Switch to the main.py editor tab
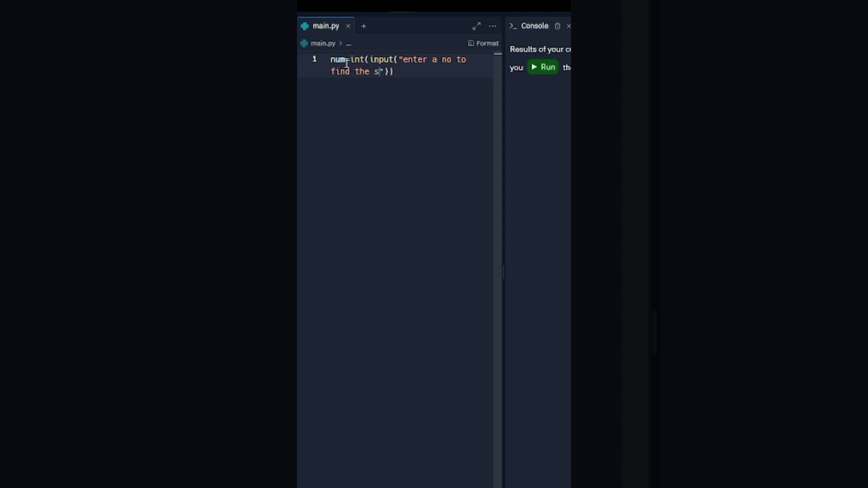 [x=325, y=26]
